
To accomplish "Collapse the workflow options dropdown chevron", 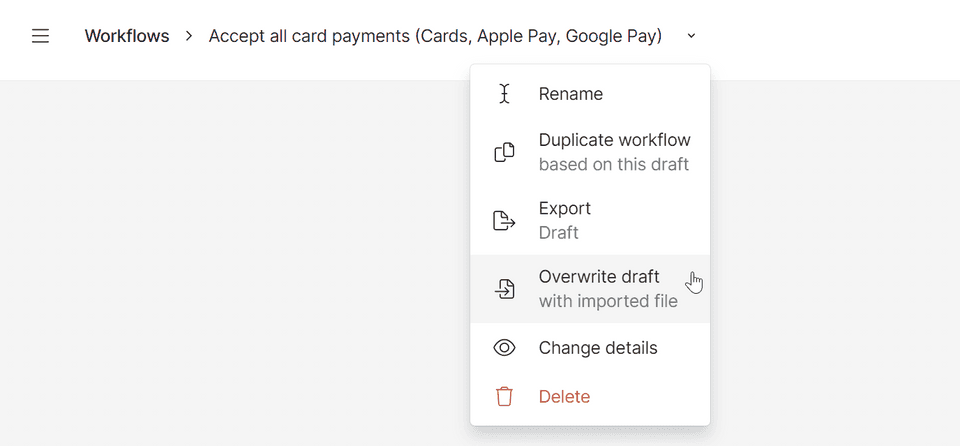I will click(x=691, y=36).
